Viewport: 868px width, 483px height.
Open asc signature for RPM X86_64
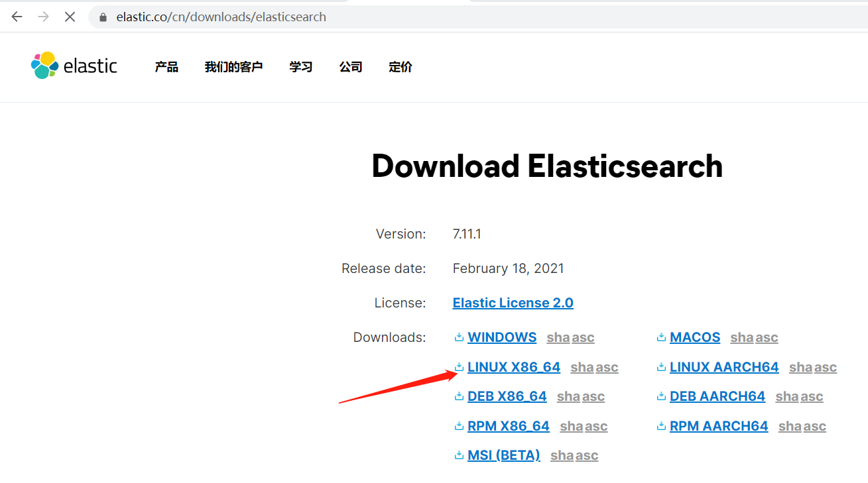pos(596,427)
